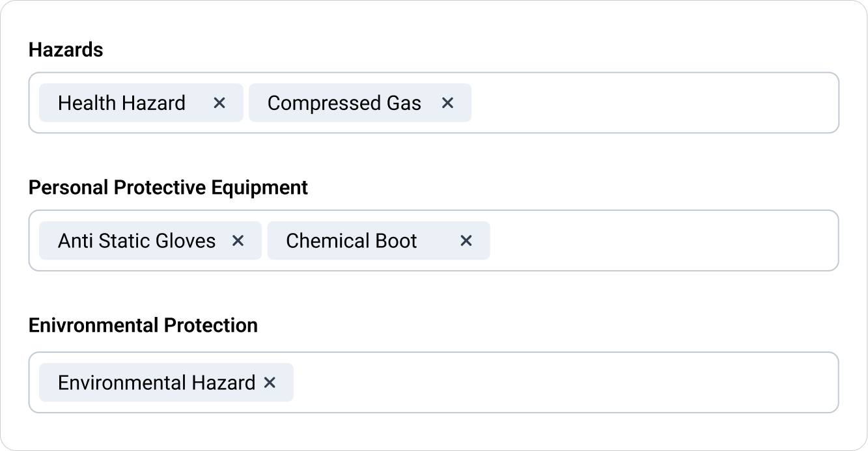Select the Environmental Hazard chip label
This screenshot has width=868, height=451.
pyautogui.click(x=156, y=383)
